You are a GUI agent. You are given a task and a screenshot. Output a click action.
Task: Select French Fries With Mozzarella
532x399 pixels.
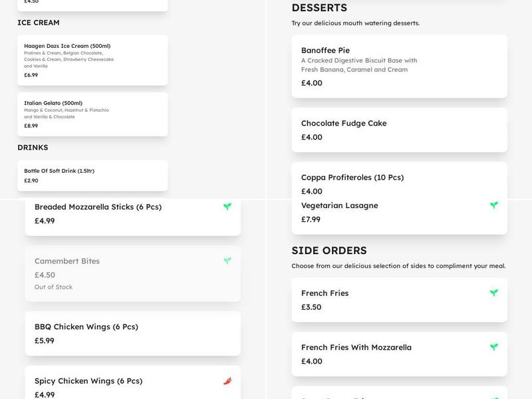398,354
